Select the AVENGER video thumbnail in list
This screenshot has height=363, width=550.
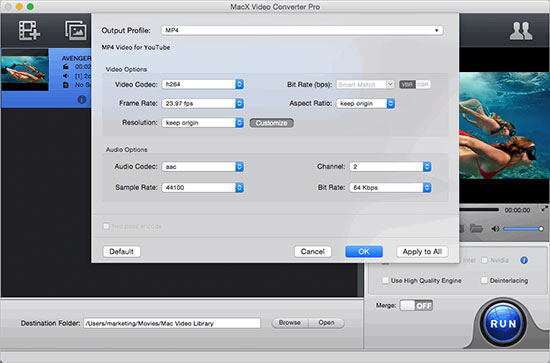click(25, 70)
